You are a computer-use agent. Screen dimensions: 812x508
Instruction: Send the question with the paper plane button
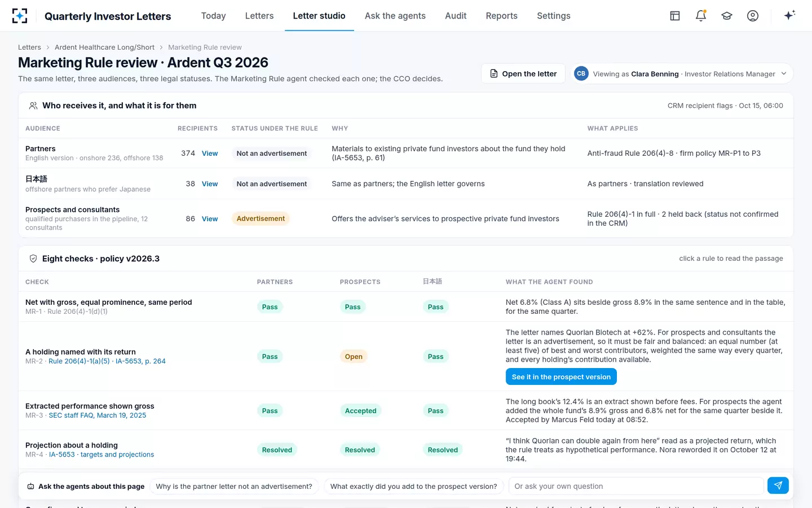[x=778, y=485]
